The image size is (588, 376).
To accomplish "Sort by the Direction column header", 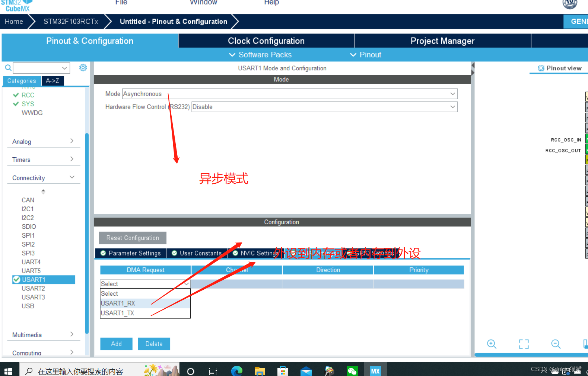I will [x=328, y=270].
